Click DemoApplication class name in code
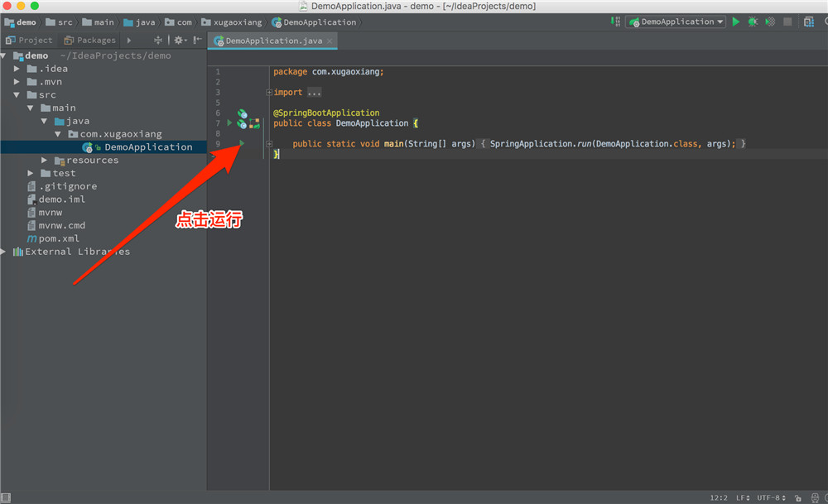Screen dimensions: 828x504 [373, 123]
